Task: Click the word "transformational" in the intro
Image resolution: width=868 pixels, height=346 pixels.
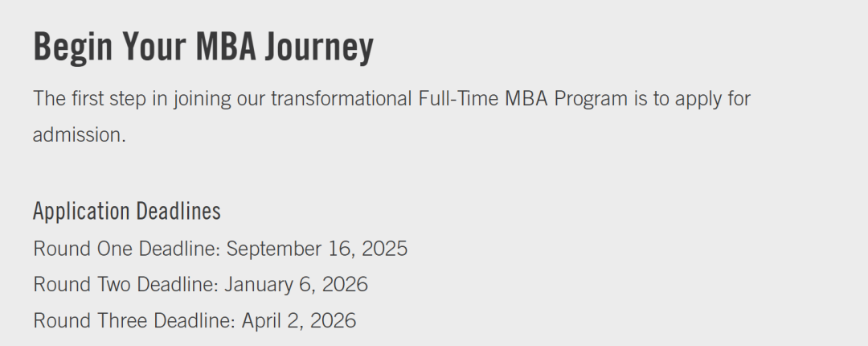Action: [342, 99]
